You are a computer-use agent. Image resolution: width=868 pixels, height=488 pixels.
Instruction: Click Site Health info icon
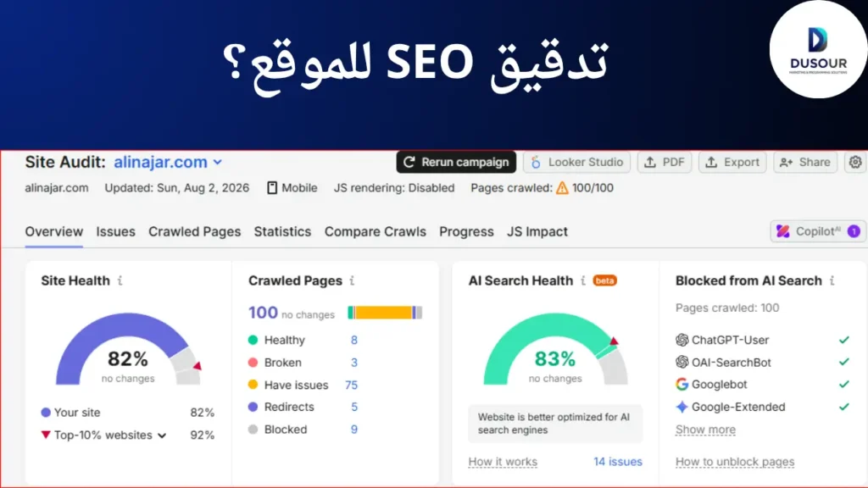click(120, 280)
